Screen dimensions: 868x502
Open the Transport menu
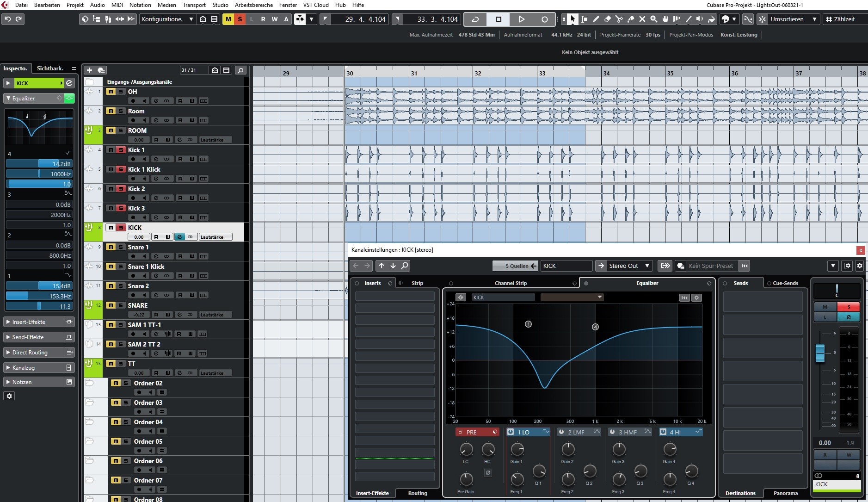click(194, 5)
